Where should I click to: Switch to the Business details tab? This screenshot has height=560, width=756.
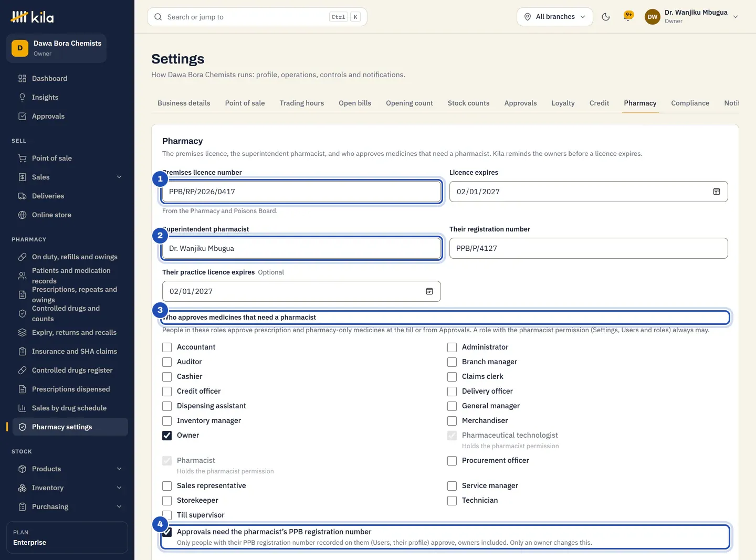(184, 103)
